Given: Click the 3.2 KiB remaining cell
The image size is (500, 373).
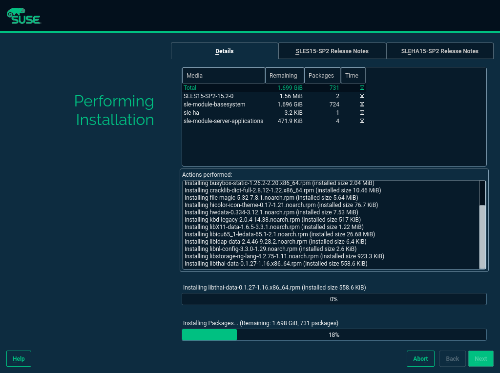Looking at the screenshot, I should coord(293,113).
